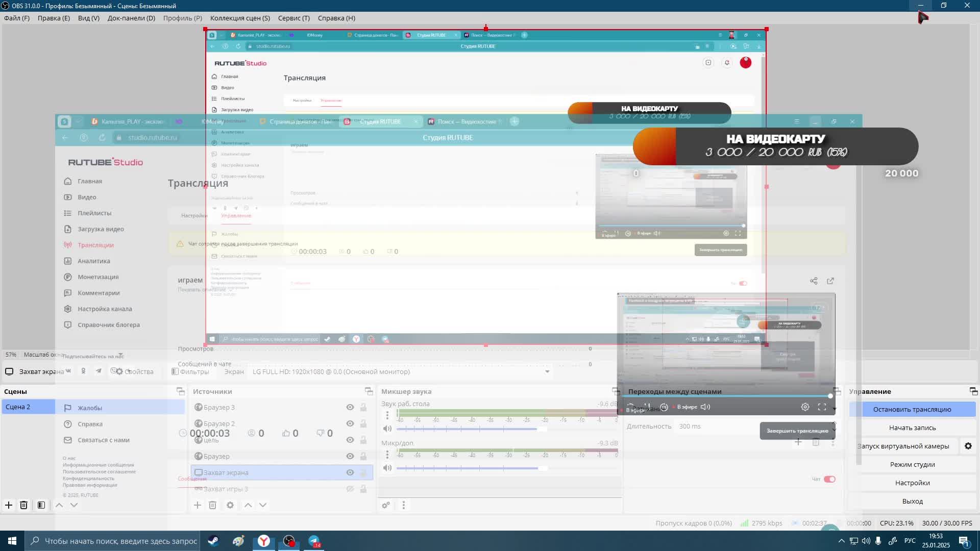980x551 pixels.
Task: Enable Режим студии
Action: [912, 464]
